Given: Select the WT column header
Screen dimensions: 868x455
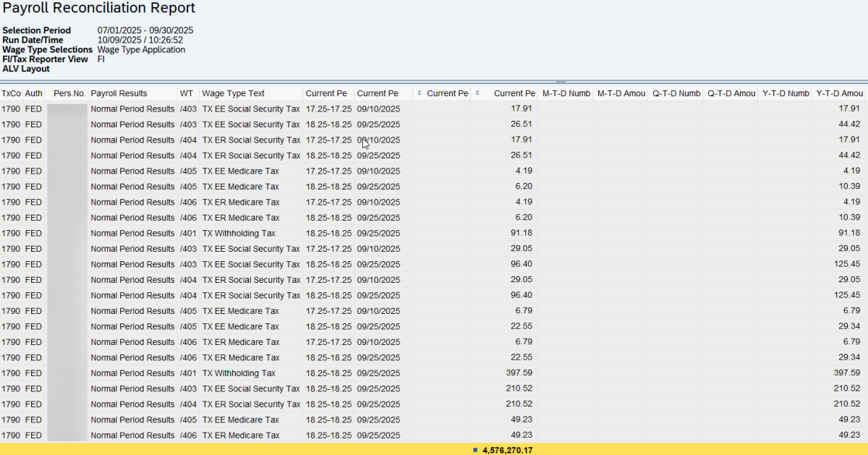Looking at the screenshot, I should [x=187, y=93].
